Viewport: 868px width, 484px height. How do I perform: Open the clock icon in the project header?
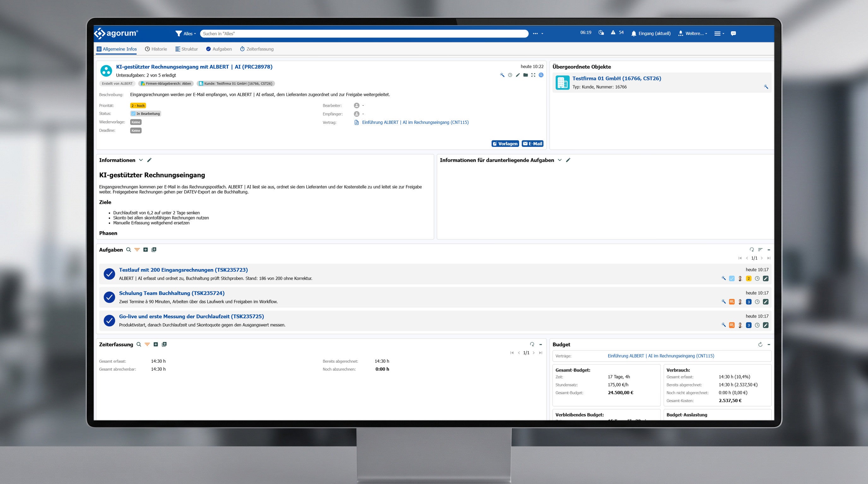coord(510,75)
